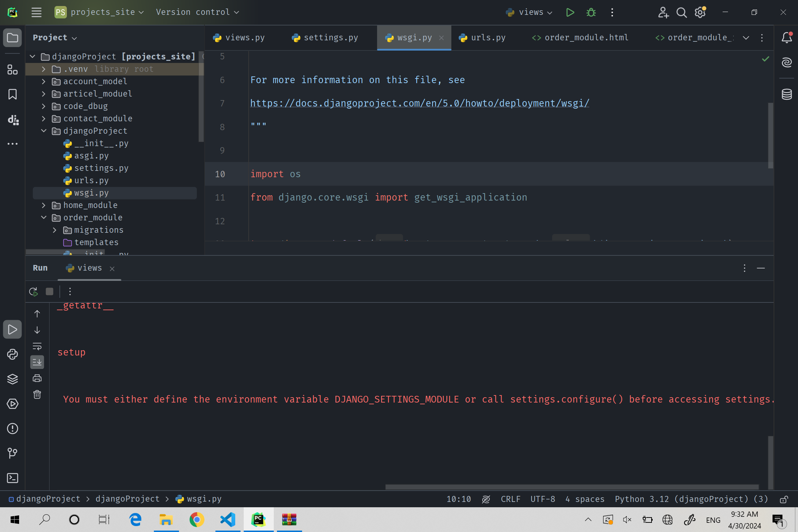Viewport: 798px width, 532px height.
Task: Expand the home_module folder
Action: pos(44,205)
